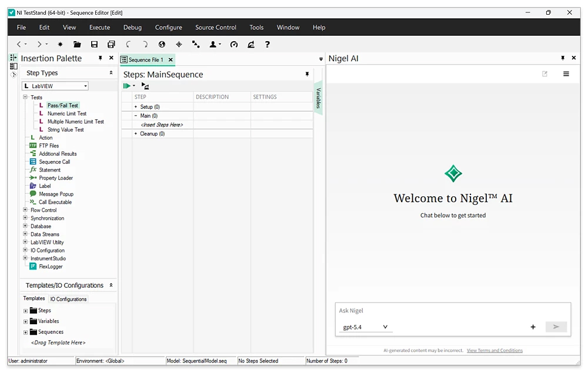Screen dimensions: 588x373
Task: Open the Nigel AI hamburger menu
Action: tap(566, 74)
